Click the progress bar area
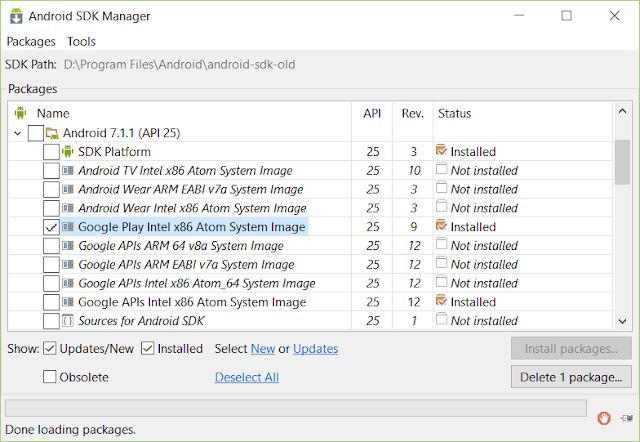This screenshot has width=640, height=442. (x=296, y=408)
